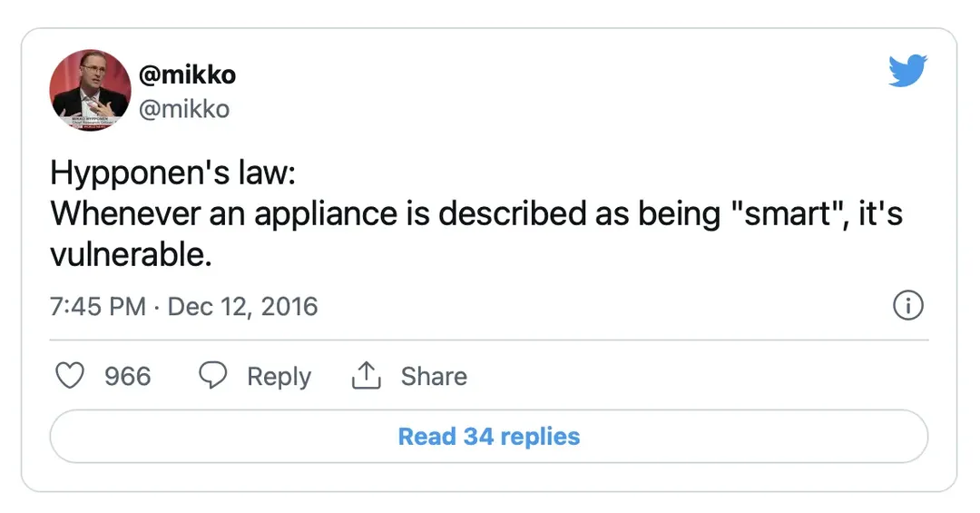Viewport: 980px width, 513px height.
Task: Click the bold @mikko display name
Action: click(188, 74)
